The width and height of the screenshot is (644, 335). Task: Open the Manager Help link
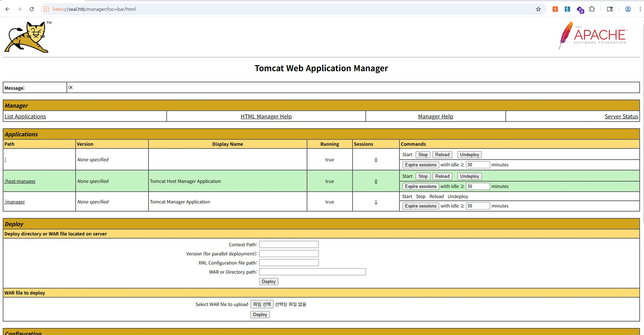436,116
